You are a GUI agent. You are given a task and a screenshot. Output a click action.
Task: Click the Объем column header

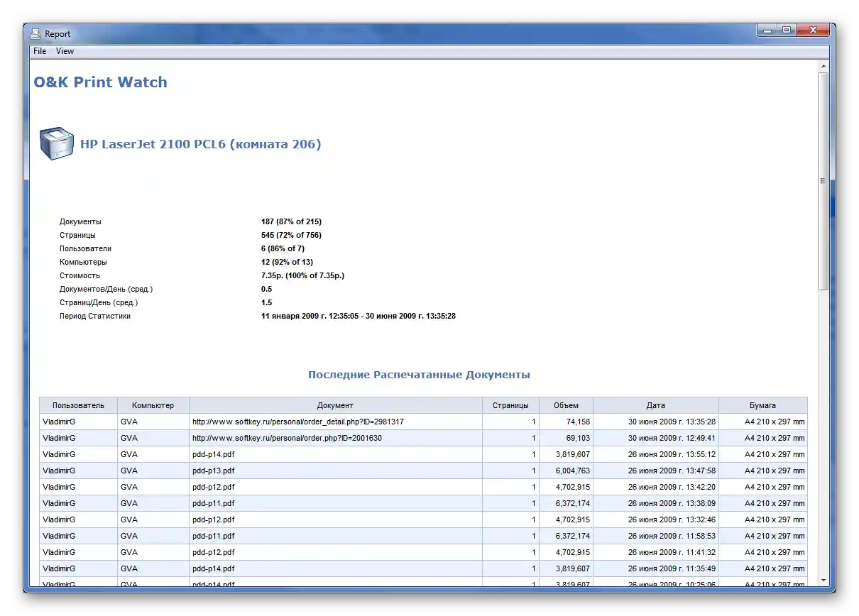pos(566,405)
